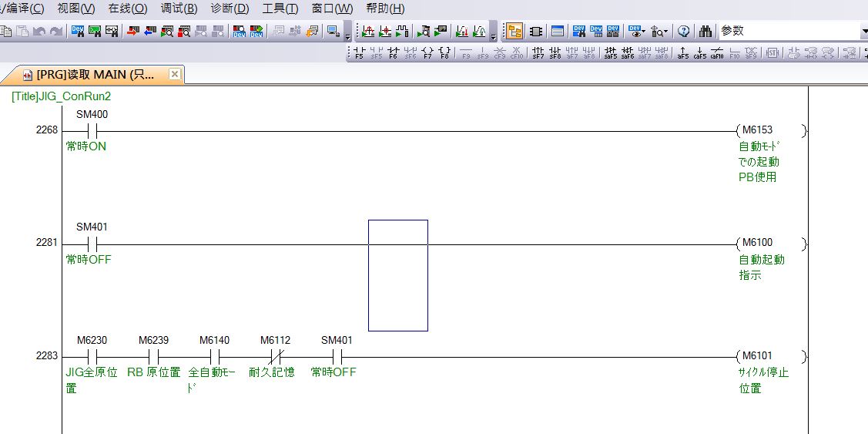Viewport: 868px width, 434px height.
Task: Close the MAIN program tab
Action: point(175,74)
